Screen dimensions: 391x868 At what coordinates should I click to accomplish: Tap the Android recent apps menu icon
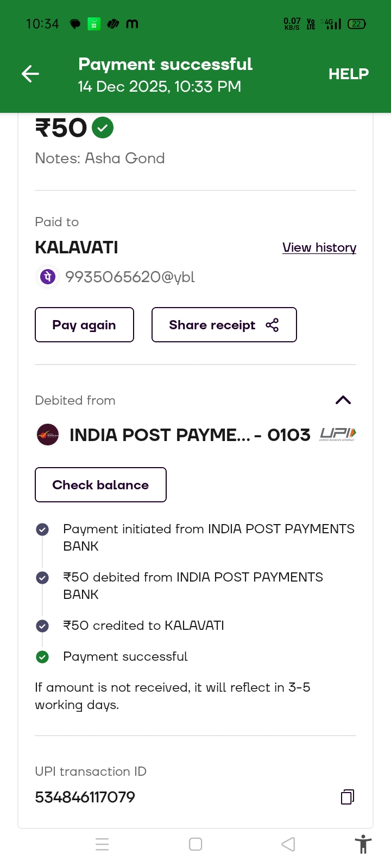coord(102,844)
